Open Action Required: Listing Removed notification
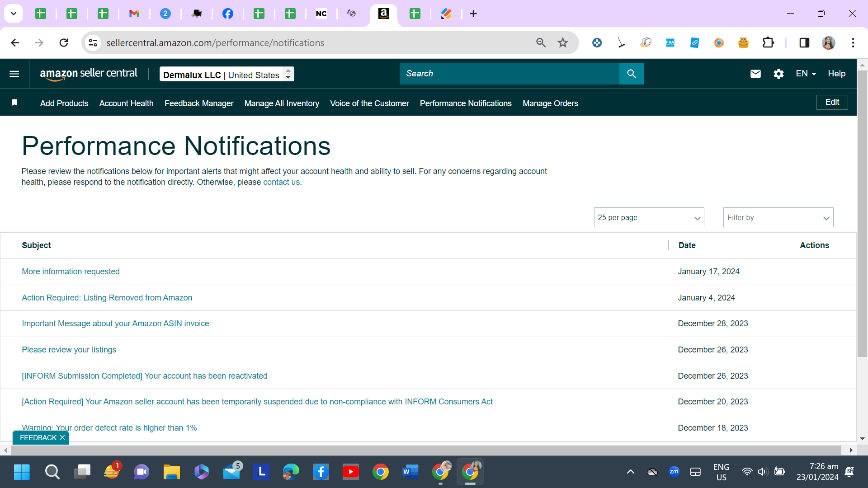Viewport: 868px width, 488px height. pyautogui.click(x=107, y=298)
